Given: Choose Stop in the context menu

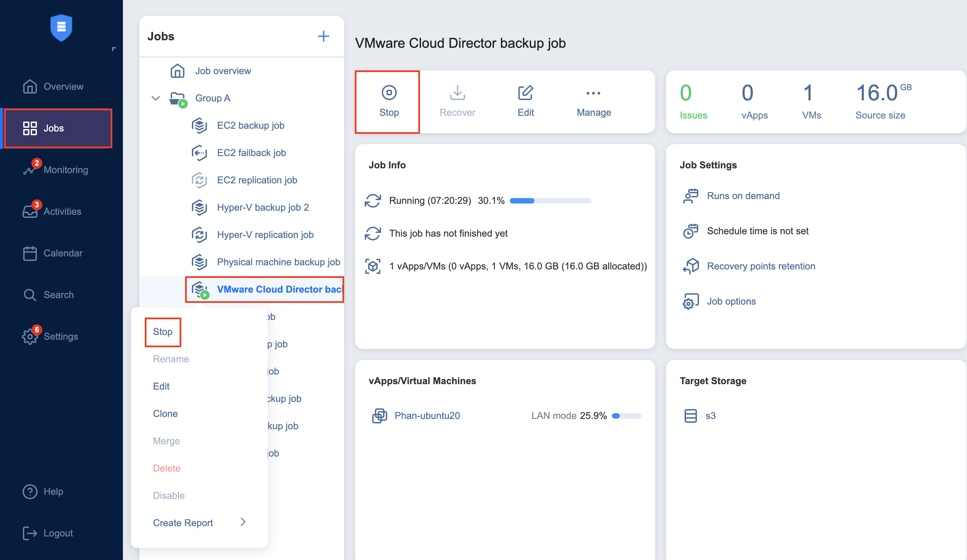Looking at the screenshot, I should [x=163, y=332].
